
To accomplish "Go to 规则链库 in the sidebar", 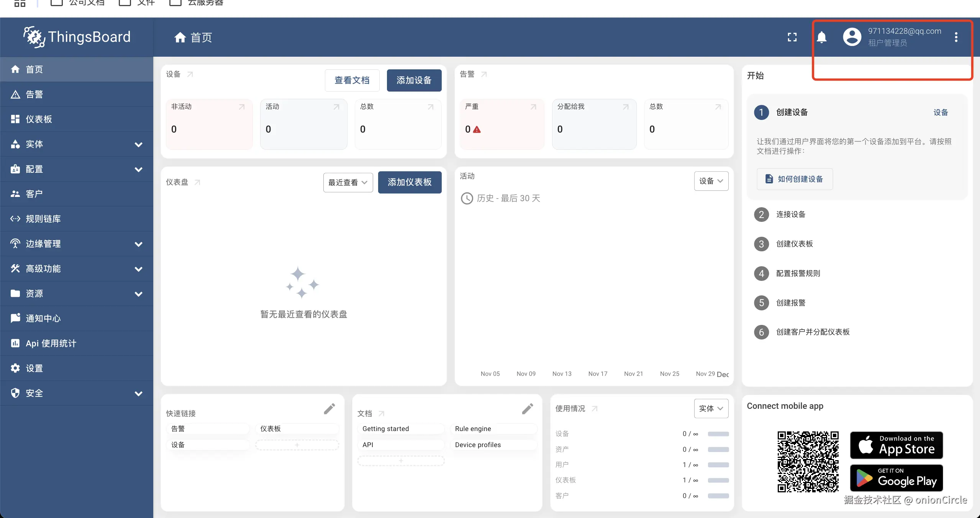I will tap(43, 219).
